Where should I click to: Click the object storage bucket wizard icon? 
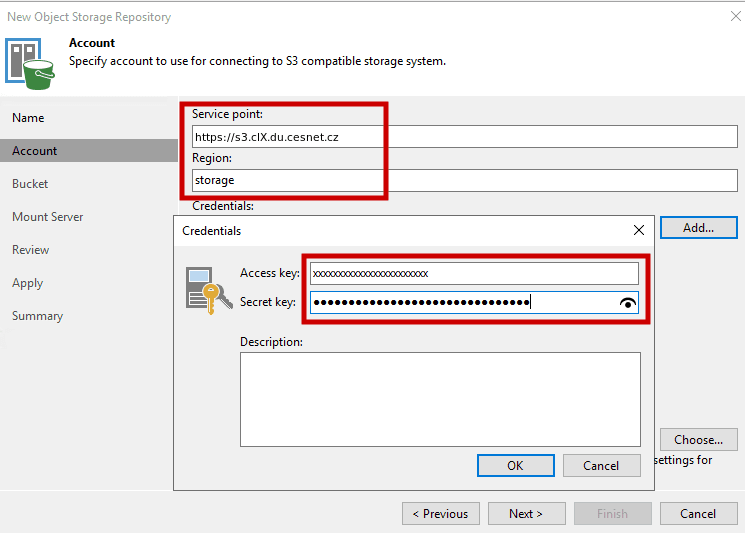click(x=30, y=64)
